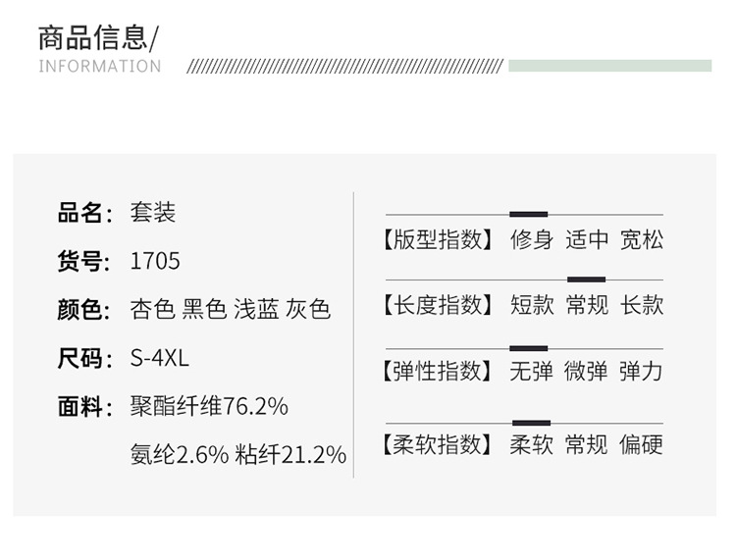Select 微弹 in the elasticity row
The height and width of the screenshot is (560, 736).
pyautogui.click(x=587, y=371)
